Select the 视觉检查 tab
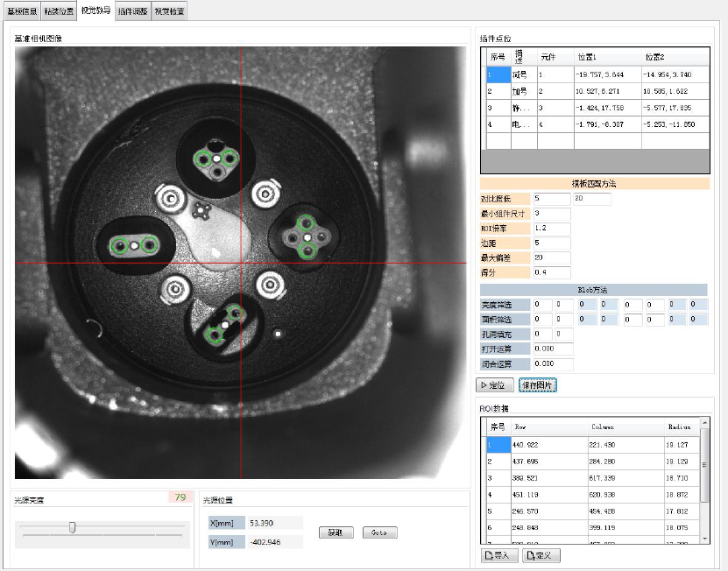Screen dimensions: 728x571 (169, 11)
